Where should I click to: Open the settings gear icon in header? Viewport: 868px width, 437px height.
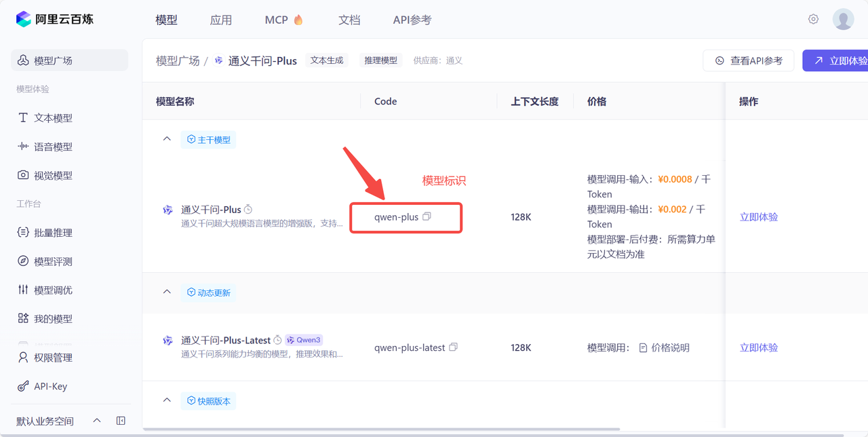click(x=813, y=19)
